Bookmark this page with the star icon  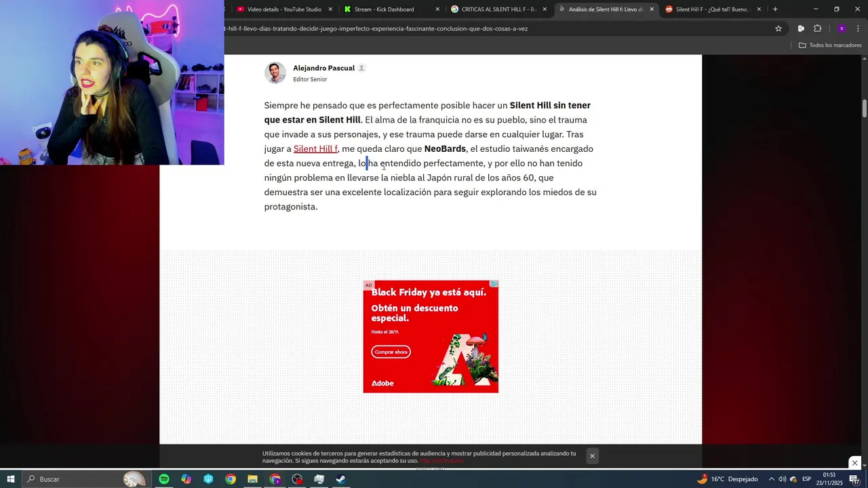coord(778,28)
